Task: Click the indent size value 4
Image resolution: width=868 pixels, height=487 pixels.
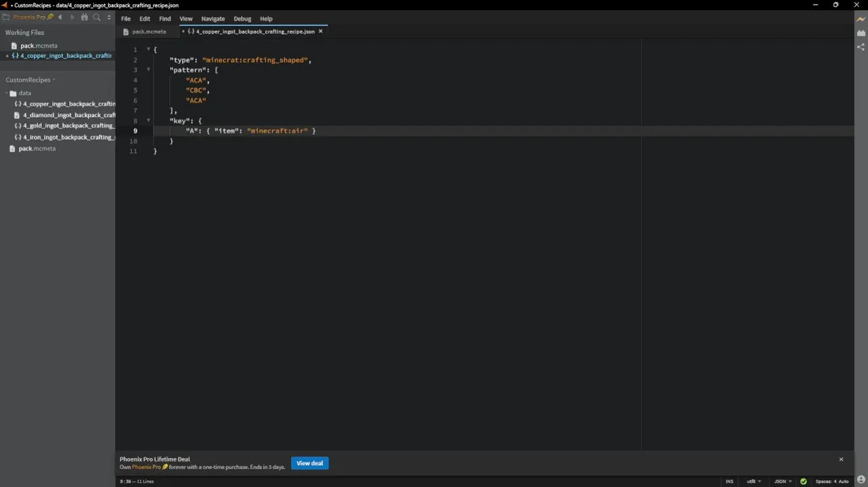Action: click(835, 482)
